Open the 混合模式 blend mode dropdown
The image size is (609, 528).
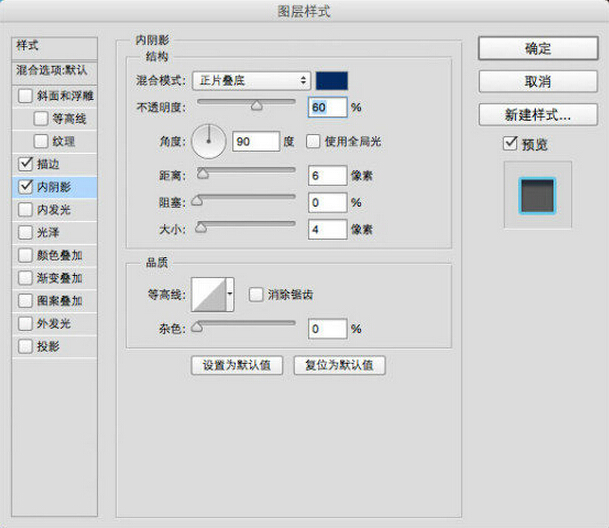pos(252,81)
